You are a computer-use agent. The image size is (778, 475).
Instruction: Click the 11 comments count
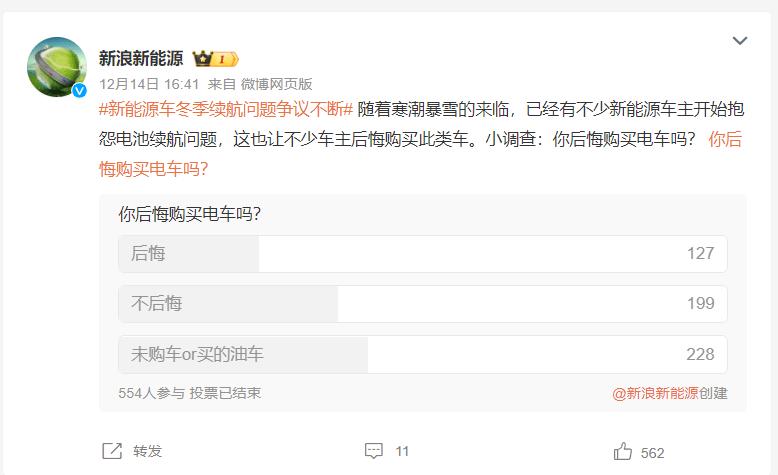[x=402, y=452]
